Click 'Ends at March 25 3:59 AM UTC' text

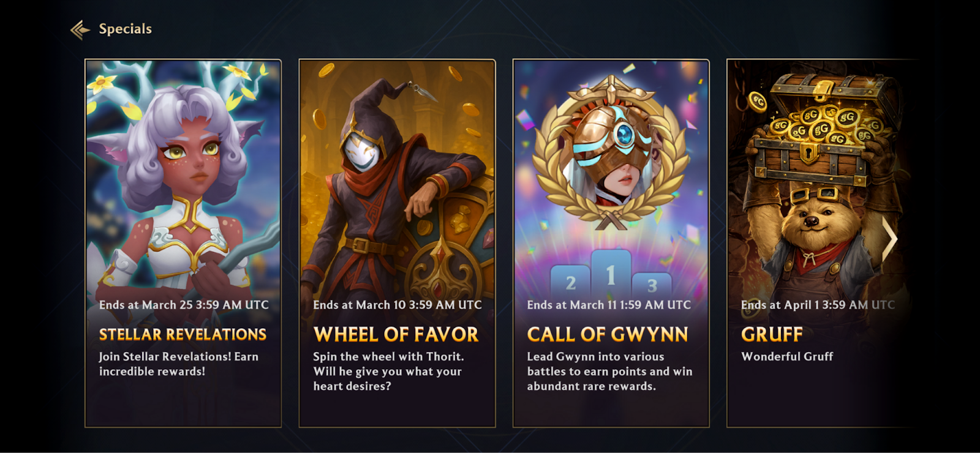coord(184,305)
